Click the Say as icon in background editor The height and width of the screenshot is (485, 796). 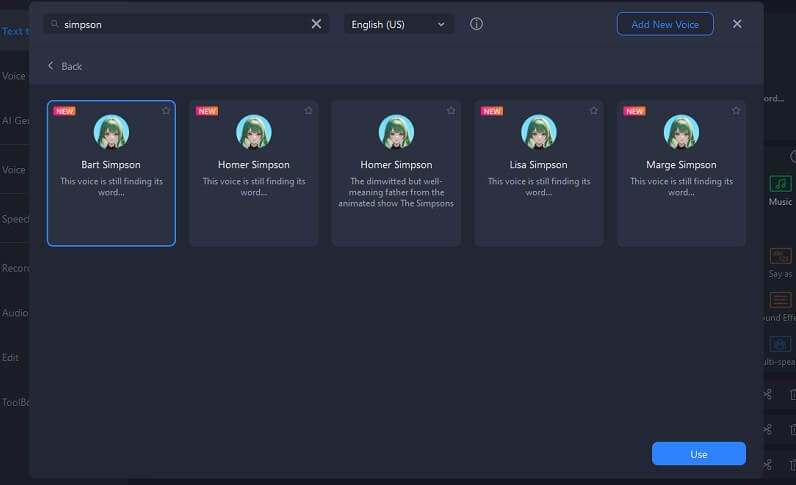click(780, 256)
